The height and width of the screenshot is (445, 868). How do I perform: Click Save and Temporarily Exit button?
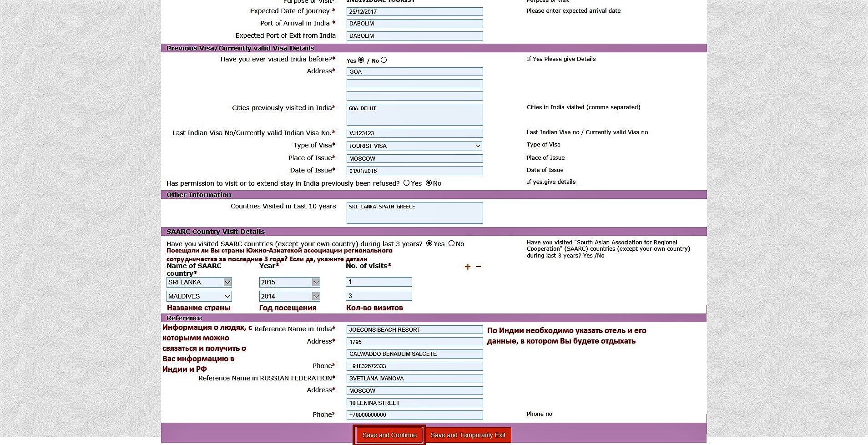pyautogui.click(x=468, y=435)
